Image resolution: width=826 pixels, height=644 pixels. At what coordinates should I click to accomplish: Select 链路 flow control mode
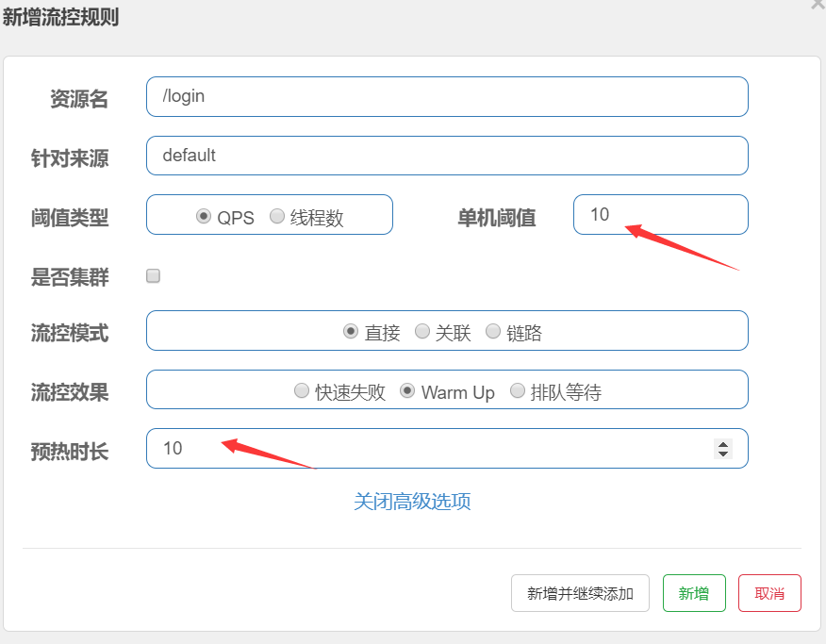pos(493,331)
